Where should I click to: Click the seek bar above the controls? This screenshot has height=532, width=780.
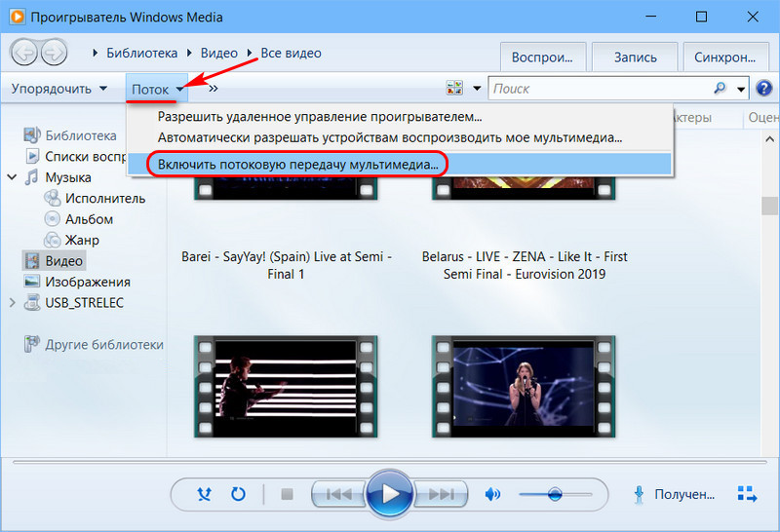click(x=390, y=462)
